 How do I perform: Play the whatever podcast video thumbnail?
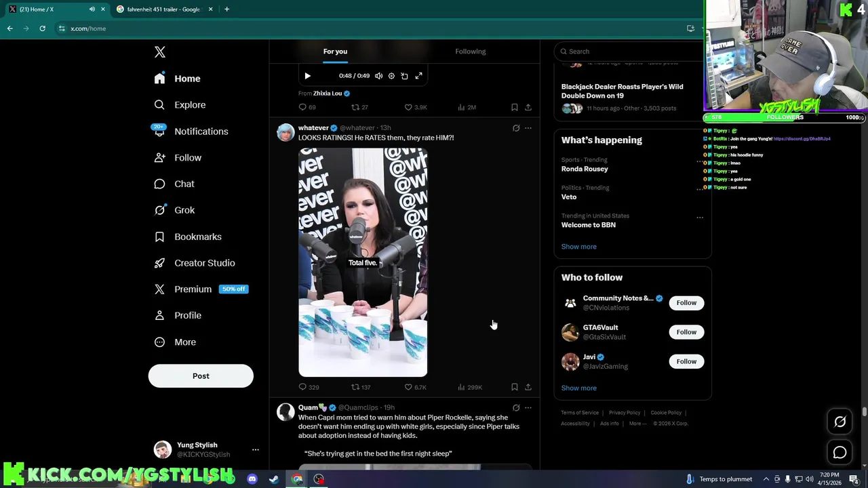(x=363, y=262)
